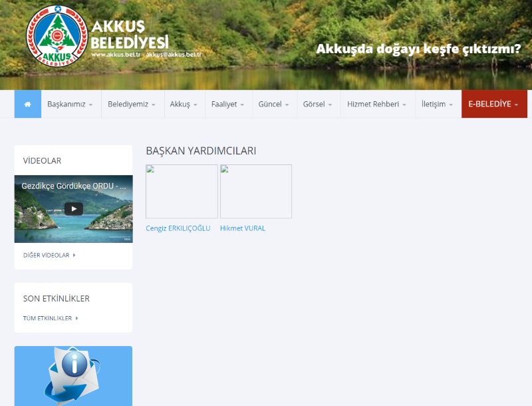532x406 pixels.
Task: Click the red E-BELEDİYE button
Action: click(x=493, y=104)
